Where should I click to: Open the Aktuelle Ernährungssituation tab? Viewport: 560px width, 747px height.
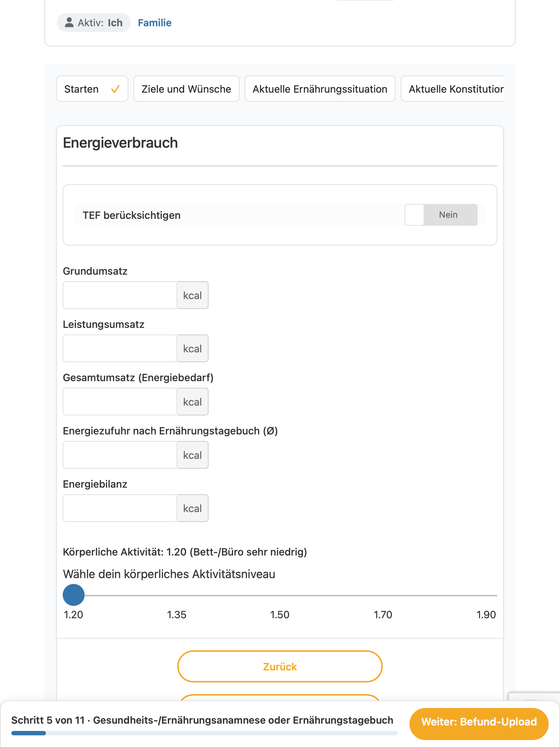(x=320, y=89)
